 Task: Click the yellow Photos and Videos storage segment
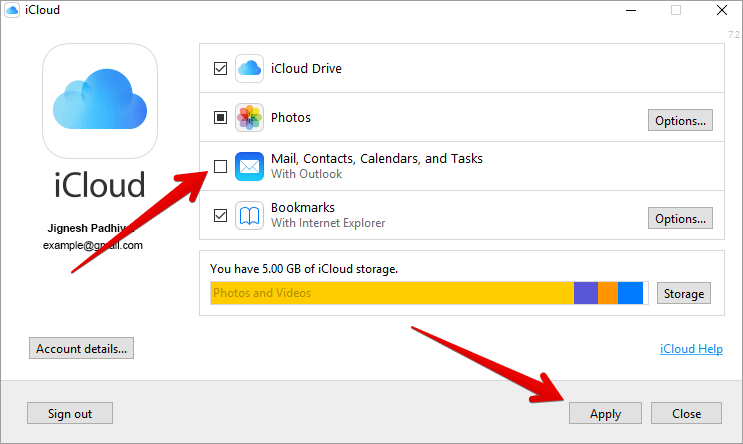(x=392, y=293)
